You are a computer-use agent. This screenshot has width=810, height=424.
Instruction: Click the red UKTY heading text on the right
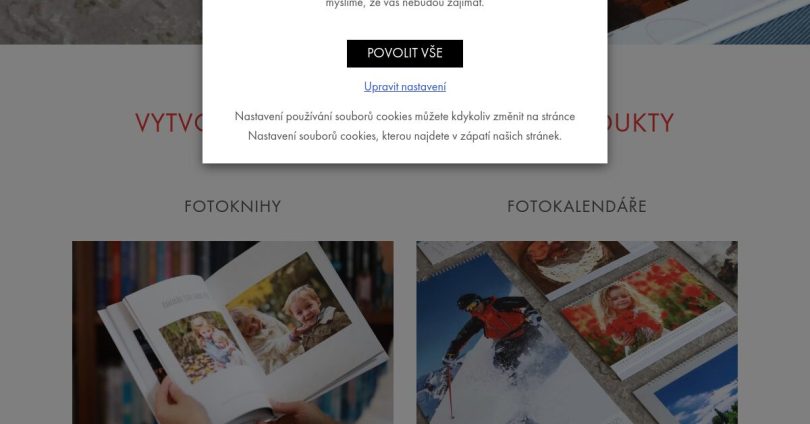click(641, 123)
